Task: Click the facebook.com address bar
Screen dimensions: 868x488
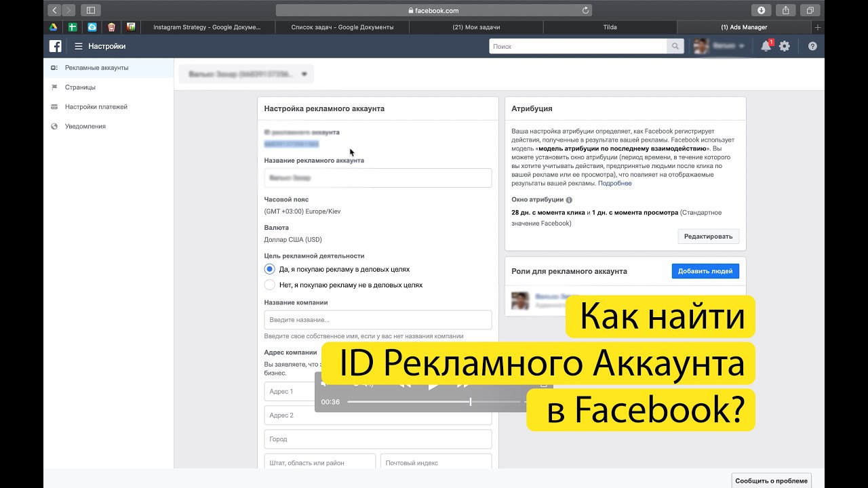Action: [x=434, y=10]
